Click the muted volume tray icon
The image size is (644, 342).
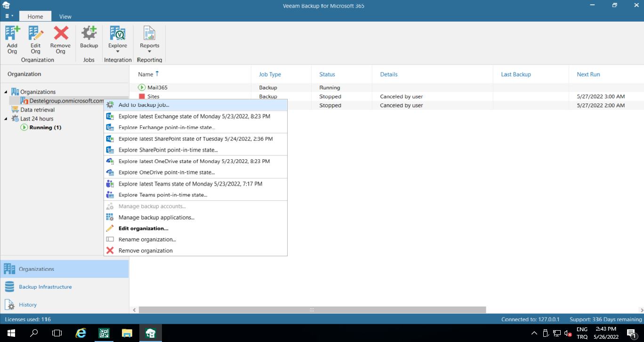point(568,333)
